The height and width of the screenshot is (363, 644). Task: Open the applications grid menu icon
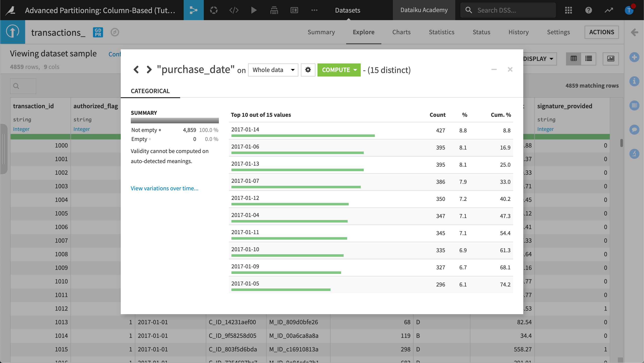[568, 10]
